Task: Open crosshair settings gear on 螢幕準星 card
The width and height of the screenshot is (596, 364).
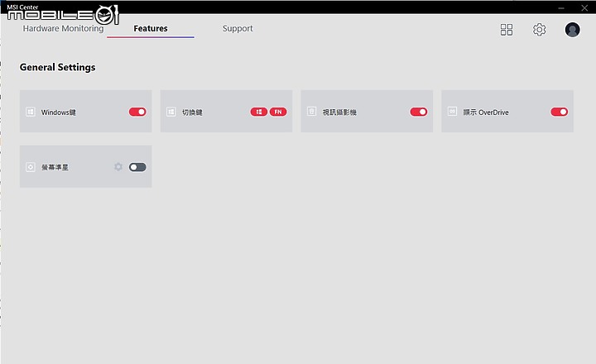Action: (x=118, y=167)
